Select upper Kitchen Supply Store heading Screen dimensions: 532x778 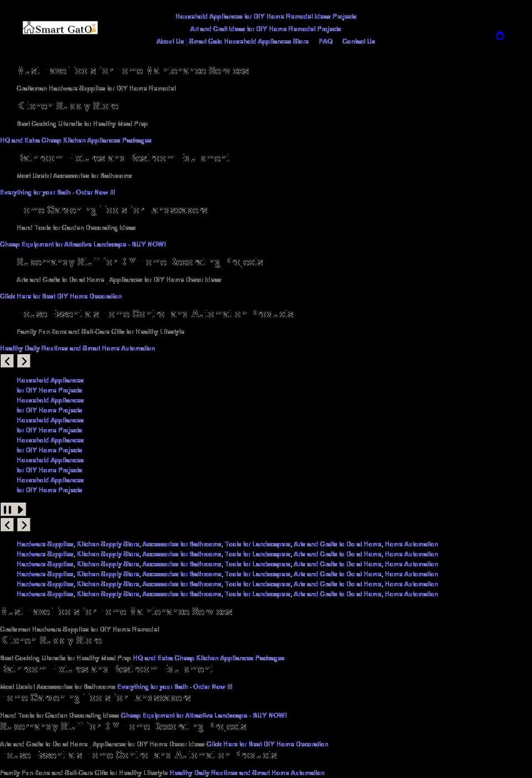pyautogui.click(x=68, y=106)
